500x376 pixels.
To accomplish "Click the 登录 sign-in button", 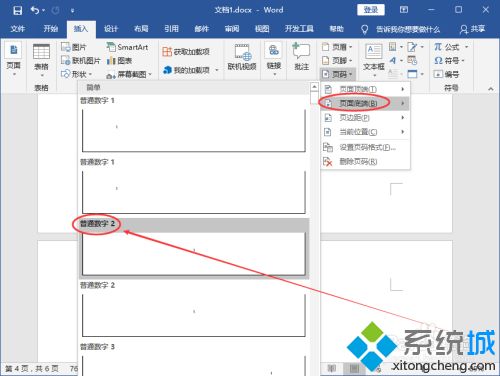I will point(371,10).
